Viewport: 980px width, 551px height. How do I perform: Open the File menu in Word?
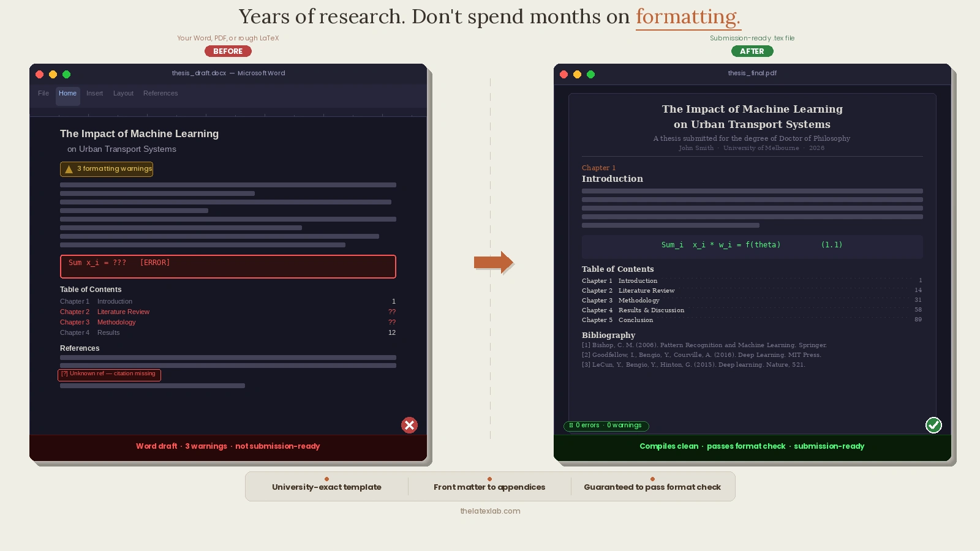tap(43, 93)
